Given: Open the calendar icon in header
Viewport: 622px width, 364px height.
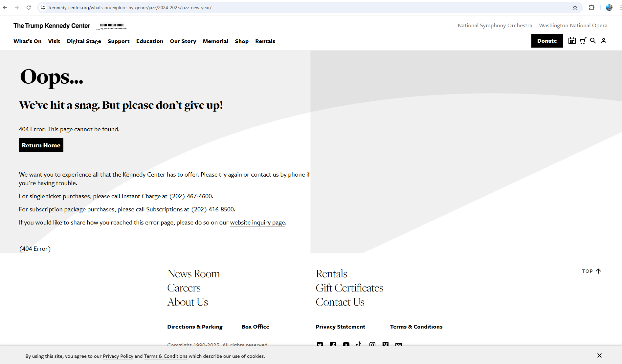Looking at the screenshot, I should point(572,41).
